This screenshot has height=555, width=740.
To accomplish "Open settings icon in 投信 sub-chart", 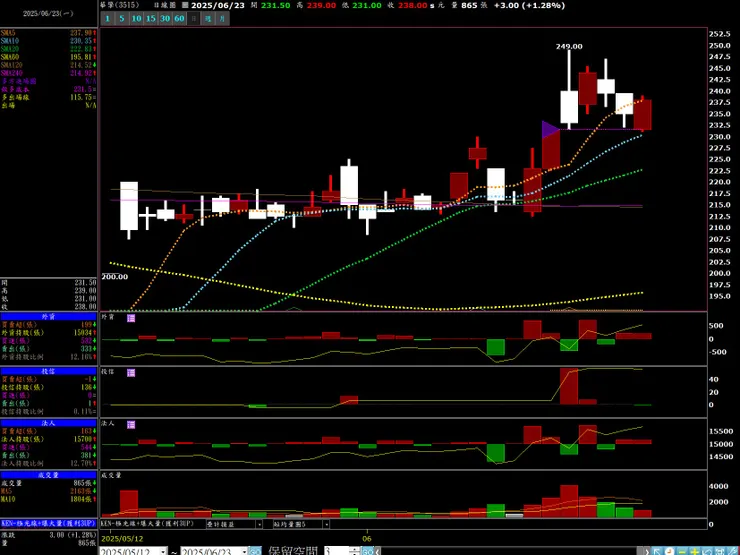I will click(x=131, y=373).
